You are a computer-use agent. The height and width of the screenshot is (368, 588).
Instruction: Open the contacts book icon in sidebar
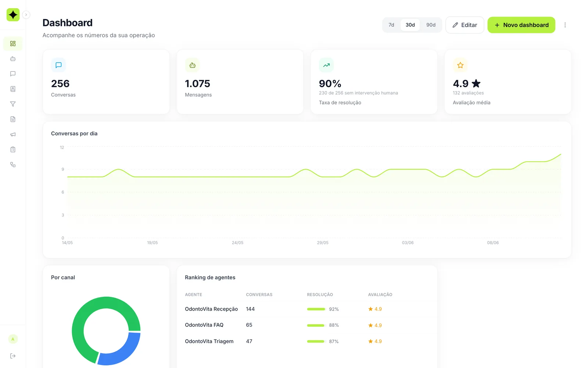13,89
